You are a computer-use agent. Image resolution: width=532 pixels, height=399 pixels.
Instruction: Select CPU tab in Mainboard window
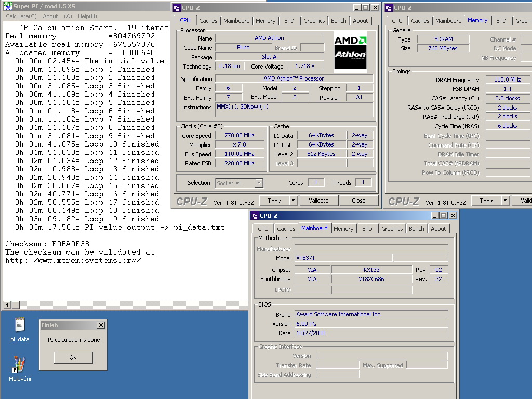click(263, 229)
